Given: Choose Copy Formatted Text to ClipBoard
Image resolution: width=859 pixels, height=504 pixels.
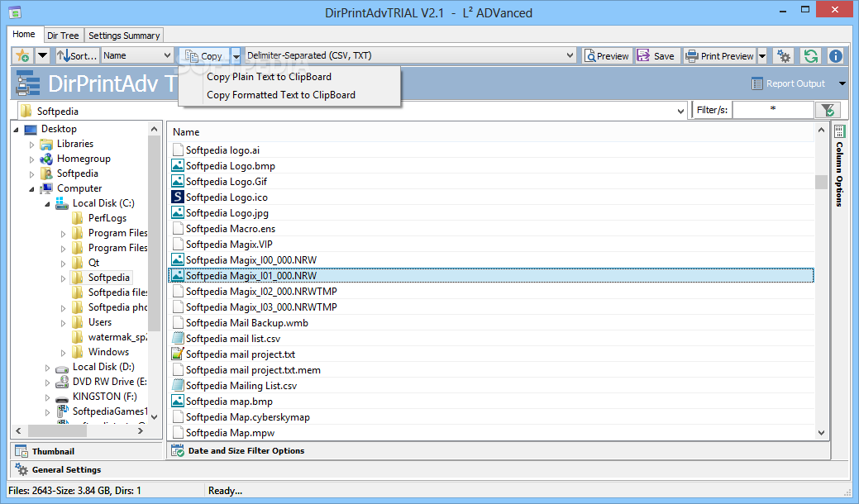Looking at the screenshot, I should (281, 95).
